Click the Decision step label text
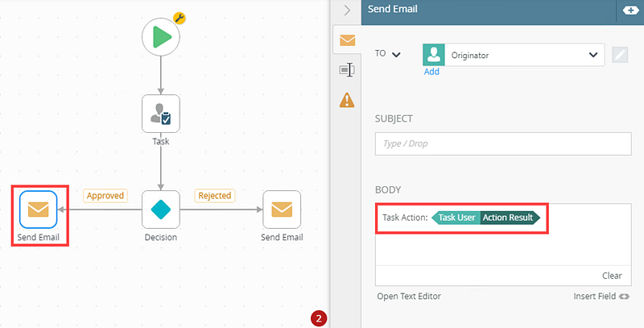The width and height of the screenshot is (644, 328). tap(160, 237)
